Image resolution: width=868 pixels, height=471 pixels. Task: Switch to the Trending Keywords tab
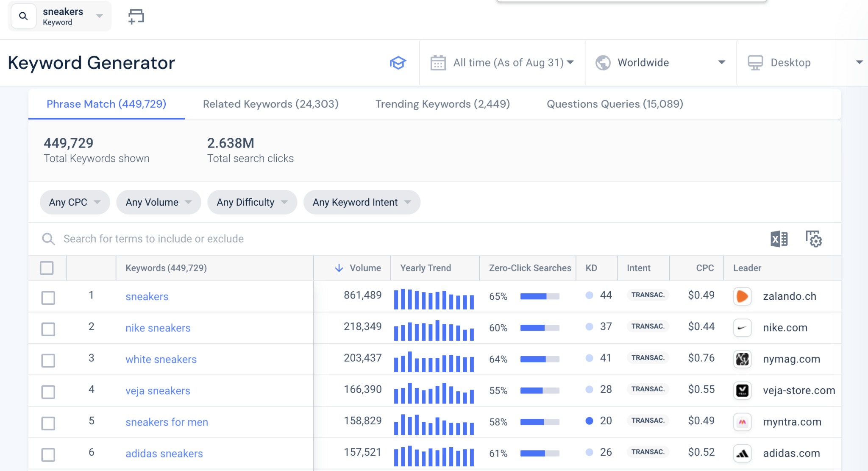tap(442, 104)
